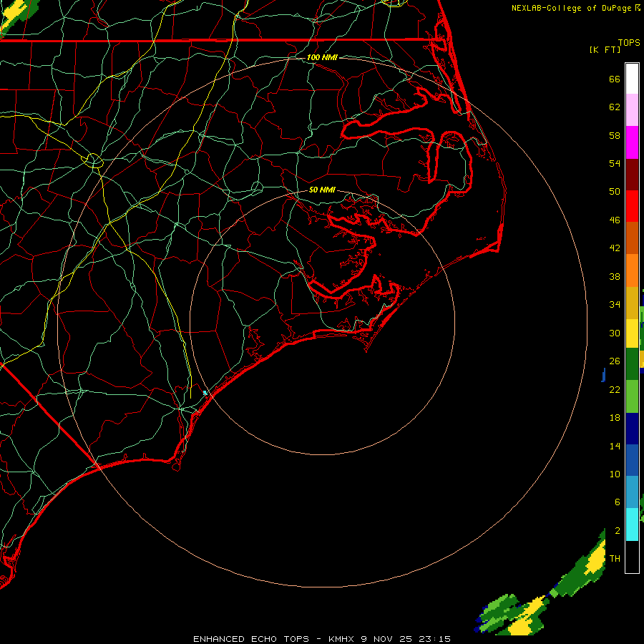The image size is (644, 644).
Task: Click the 18 value on the scale
Action: (615, 418)
